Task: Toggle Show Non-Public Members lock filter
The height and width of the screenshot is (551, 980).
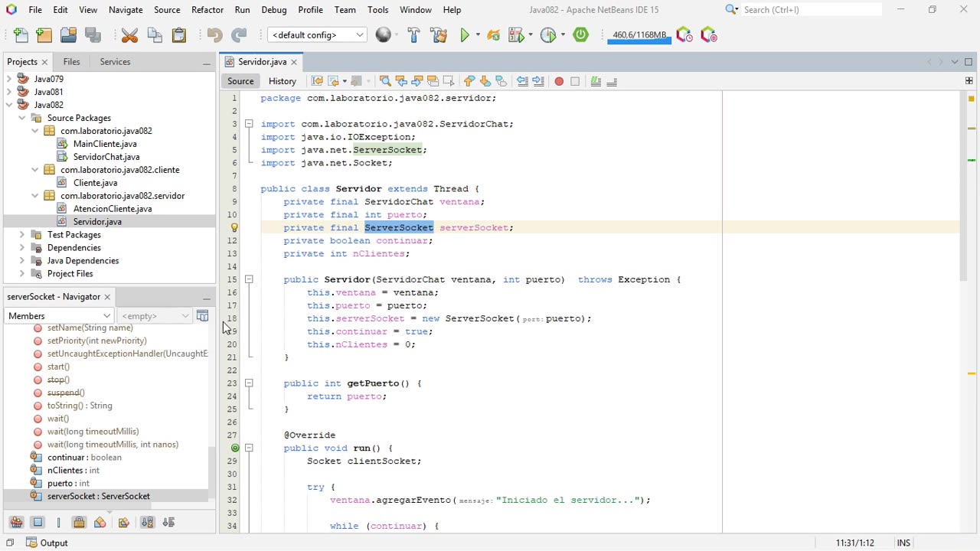Action: pos(79,523)
